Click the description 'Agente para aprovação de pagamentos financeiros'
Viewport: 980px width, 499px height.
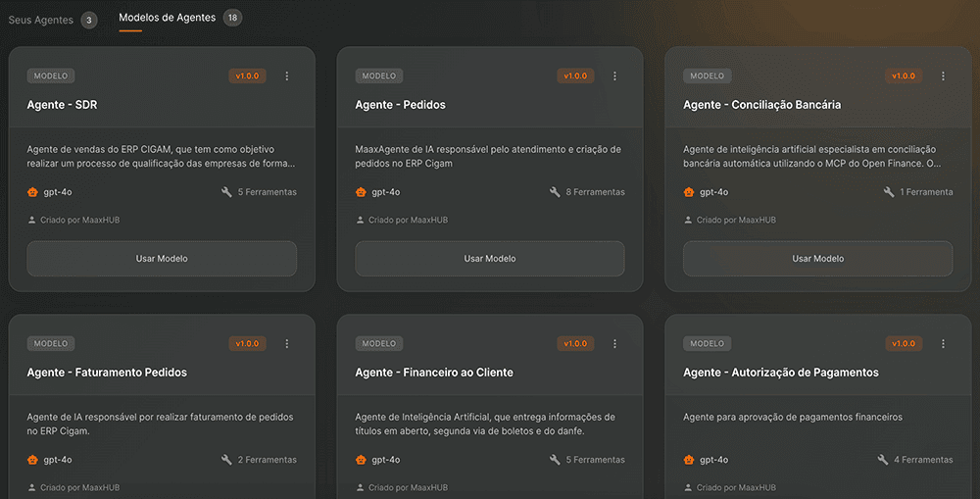point(793,417)
